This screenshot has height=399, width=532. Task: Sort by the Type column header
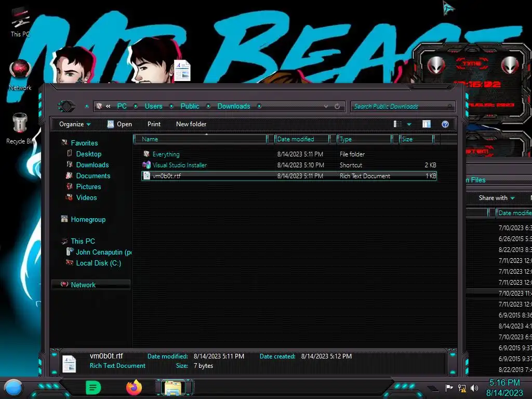364,139
